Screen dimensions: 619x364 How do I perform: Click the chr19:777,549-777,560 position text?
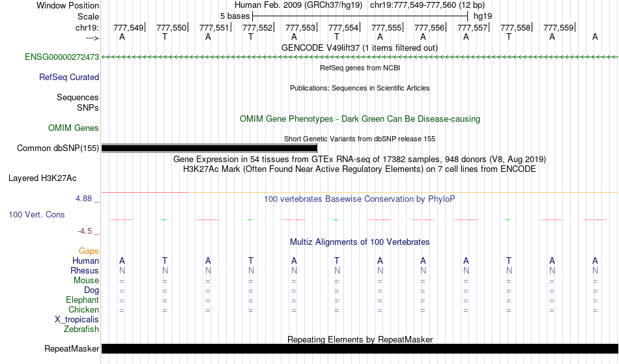(427, 5)
